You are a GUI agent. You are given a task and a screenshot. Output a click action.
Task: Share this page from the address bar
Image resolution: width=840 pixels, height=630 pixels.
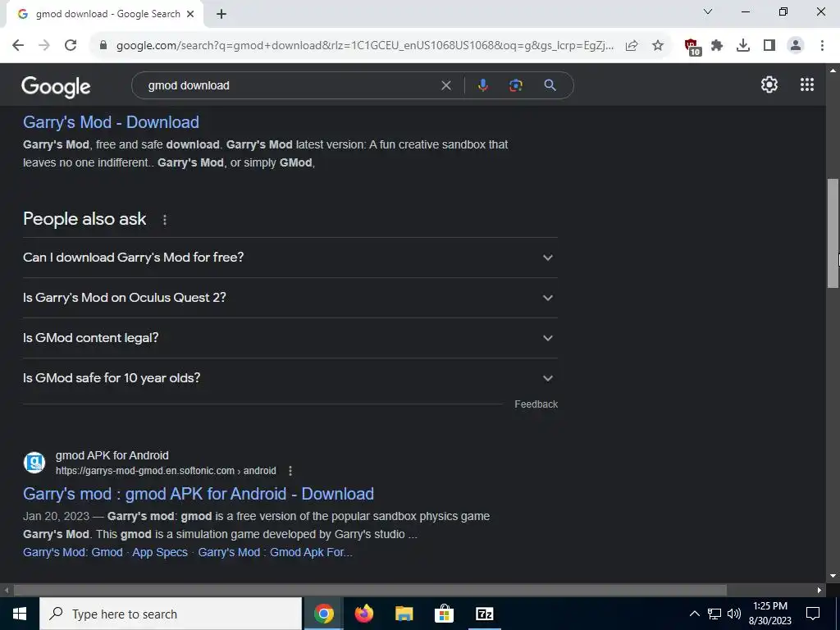coord(632,46)
